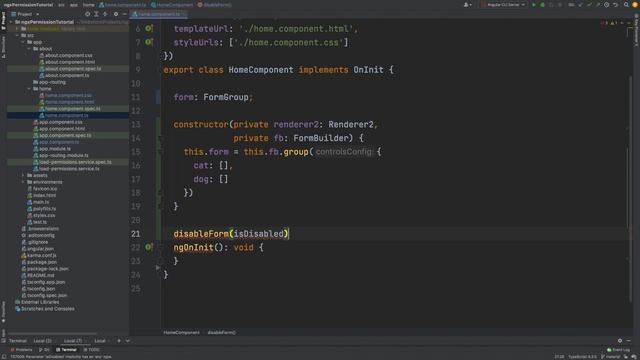Click the disableForm() breadcrumb below editor
Viewport: 640px width, 360px height.
click(221, 333)
